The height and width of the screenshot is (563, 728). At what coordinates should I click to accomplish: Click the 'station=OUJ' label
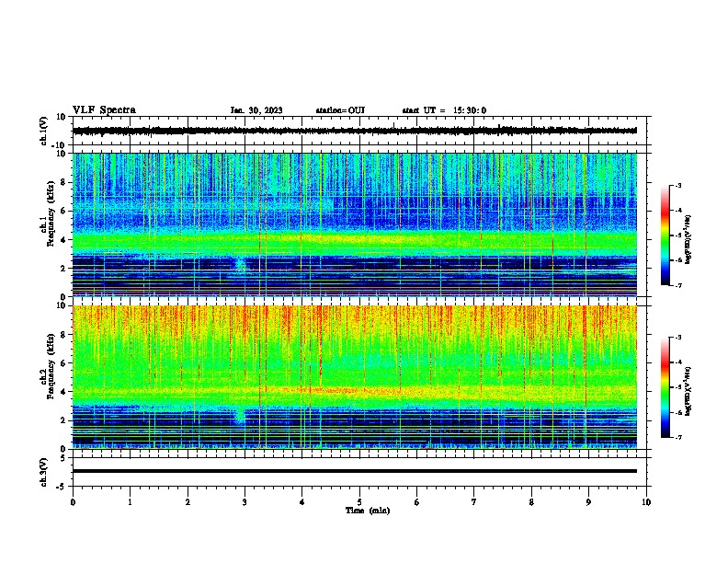(x=340, y=110)
